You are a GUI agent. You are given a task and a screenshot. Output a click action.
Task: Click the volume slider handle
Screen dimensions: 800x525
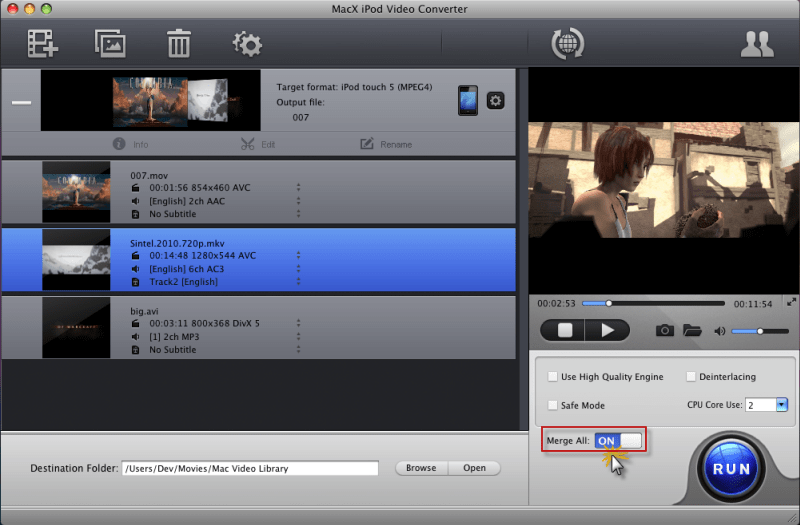point(760,331)
